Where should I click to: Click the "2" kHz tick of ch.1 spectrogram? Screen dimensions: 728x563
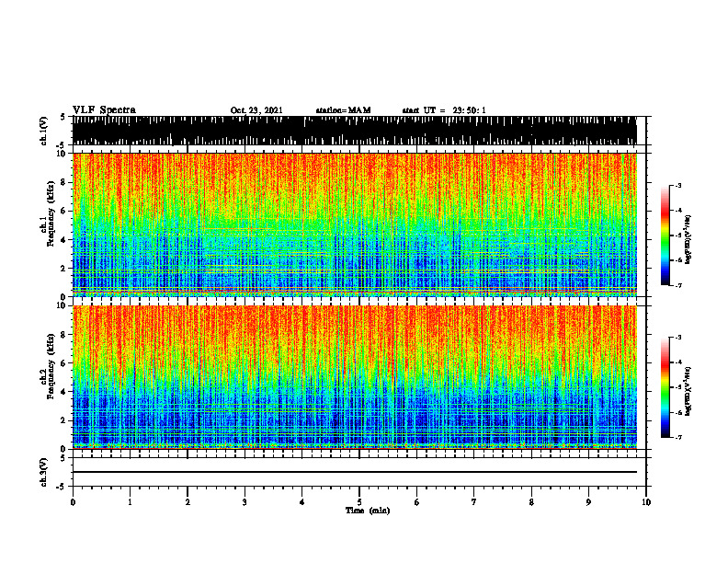click(63, 268)
